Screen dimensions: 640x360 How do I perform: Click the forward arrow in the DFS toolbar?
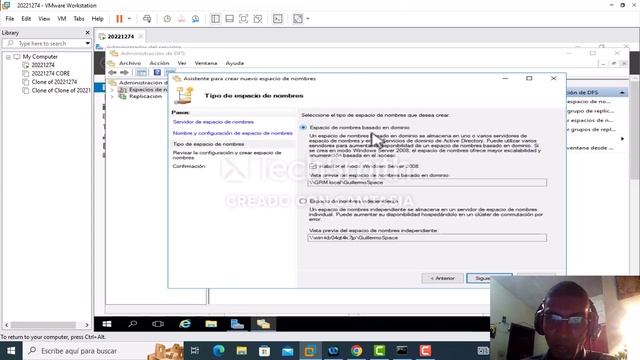[124, 72]
